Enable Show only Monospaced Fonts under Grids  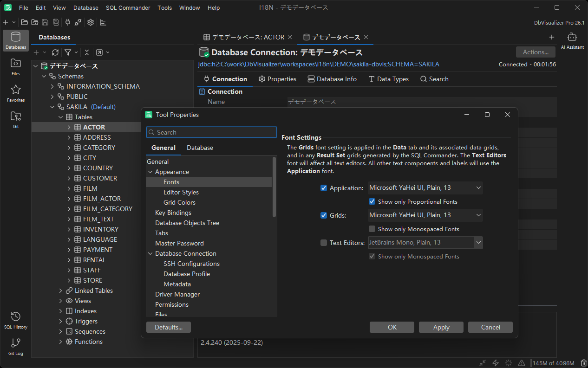tap(372, 229)
